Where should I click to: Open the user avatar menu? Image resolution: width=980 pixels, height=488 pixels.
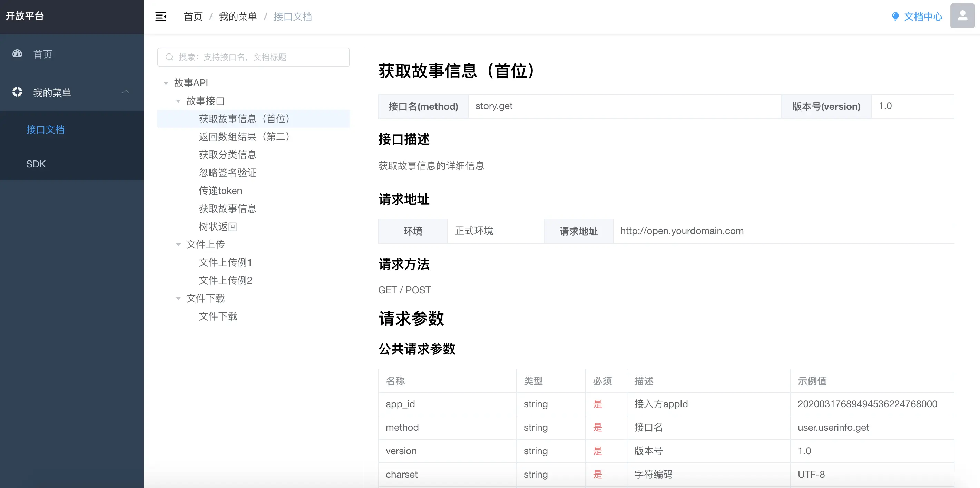[x=962, y=16]
